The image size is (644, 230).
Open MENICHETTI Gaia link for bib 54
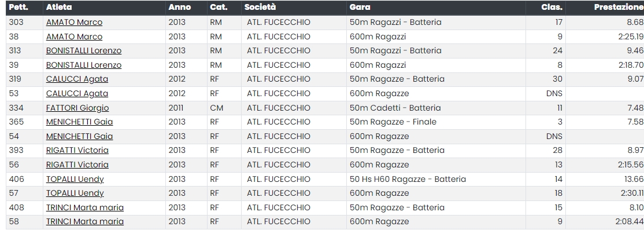(79, 136)
